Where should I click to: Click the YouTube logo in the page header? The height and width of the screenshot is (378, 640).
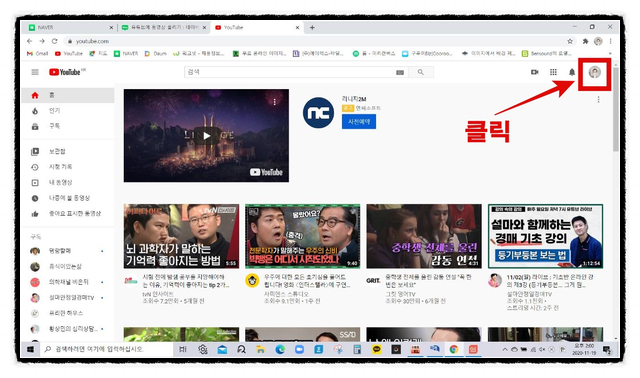(x=65, y=72)
